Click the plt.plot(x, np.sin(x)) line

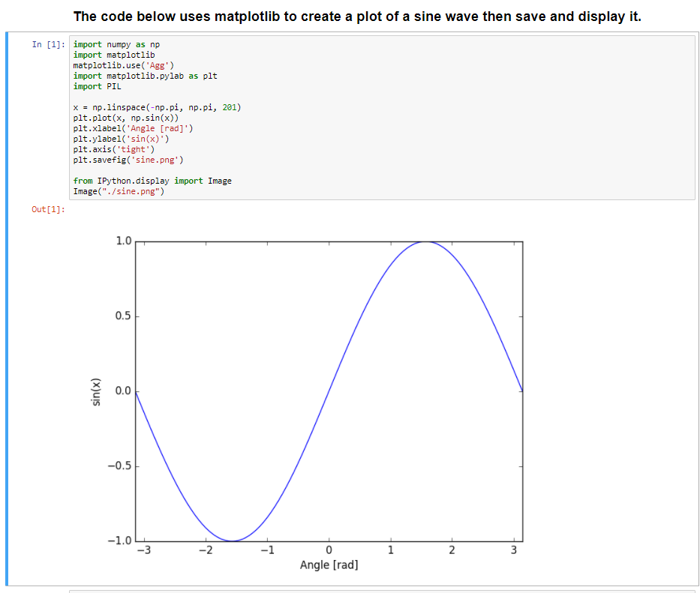(x=125, y=118)
